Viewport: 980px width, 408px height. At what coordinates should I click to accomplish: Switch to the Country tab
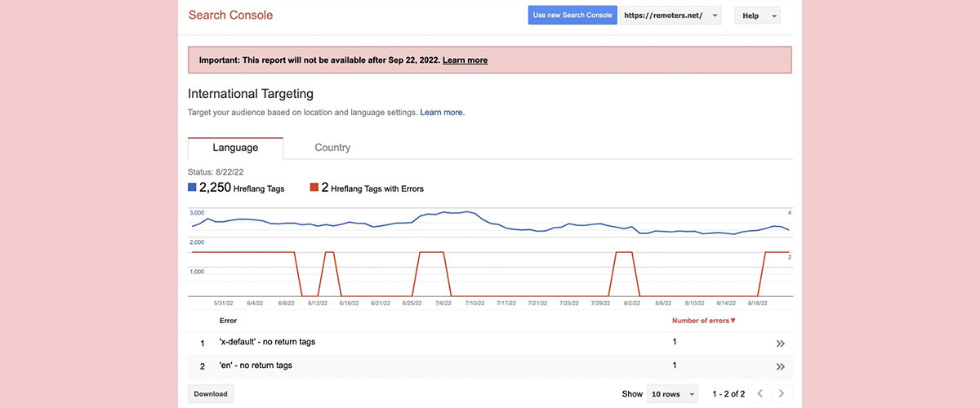coord(332,148)
